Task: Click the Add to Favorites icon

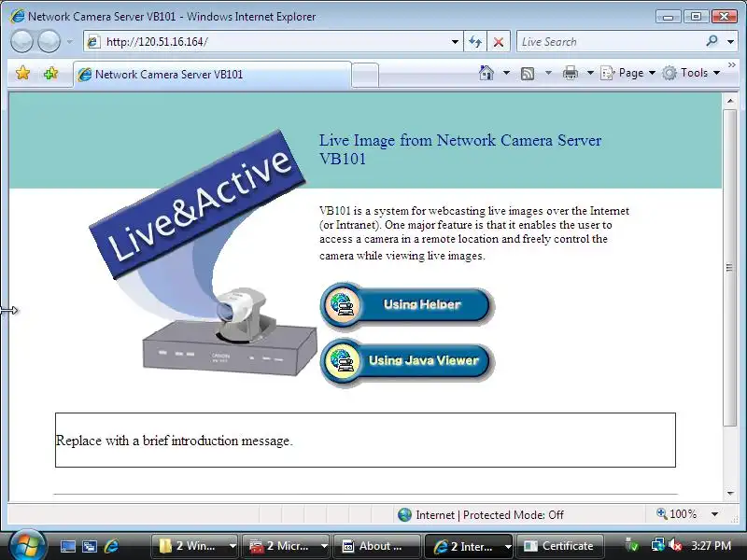Action: [50, 74]
